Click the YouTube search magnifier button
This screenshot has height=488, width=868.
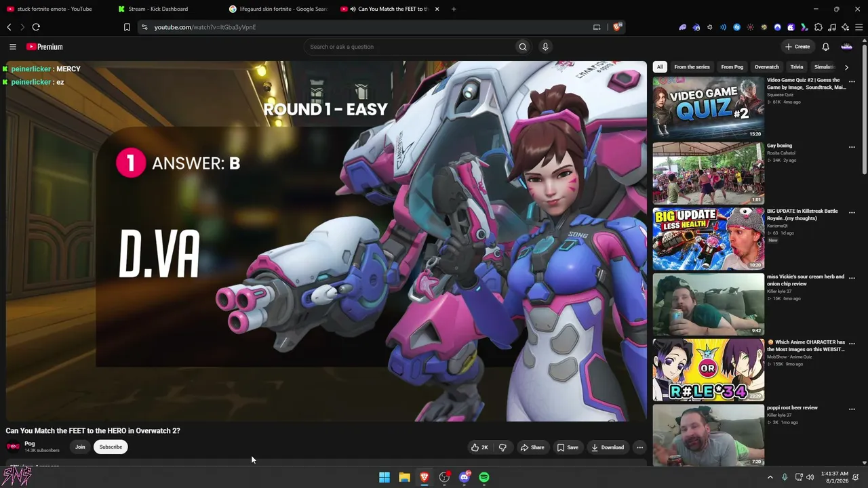[x=522, y=47]
